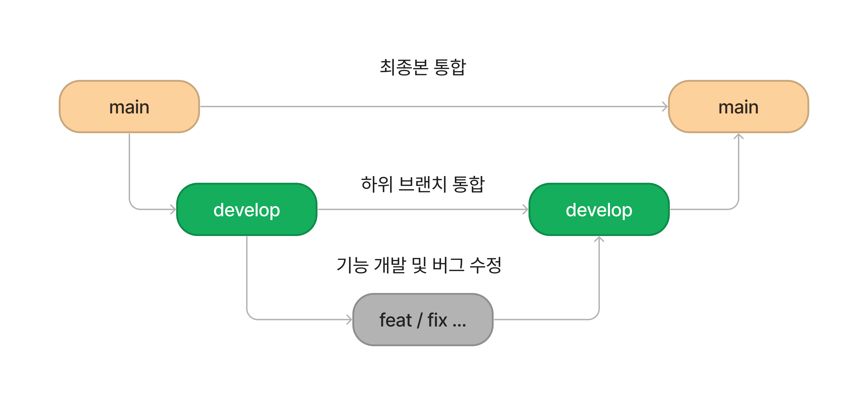Viewport: 868px width, 405px height.
Task: Select the 기능 개발 및 버그 수정 label
Action: tap(419, 265)
